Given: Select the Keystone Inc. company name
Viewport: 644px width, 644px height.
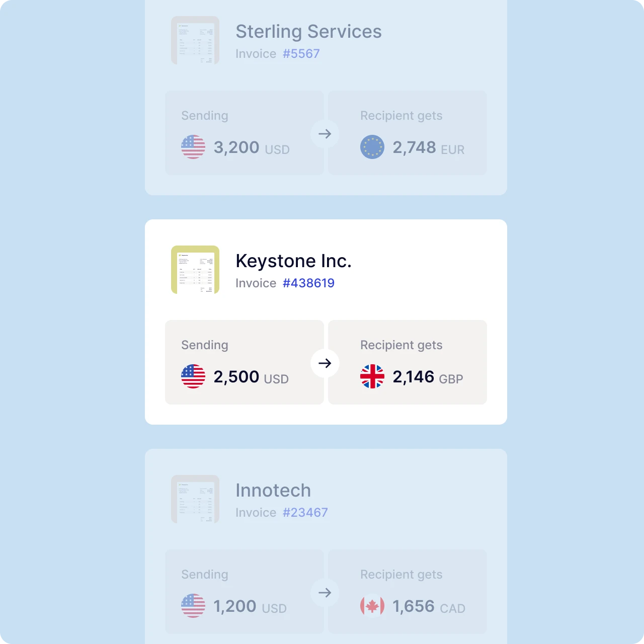Looking at the screenshot, I should 293,261.
